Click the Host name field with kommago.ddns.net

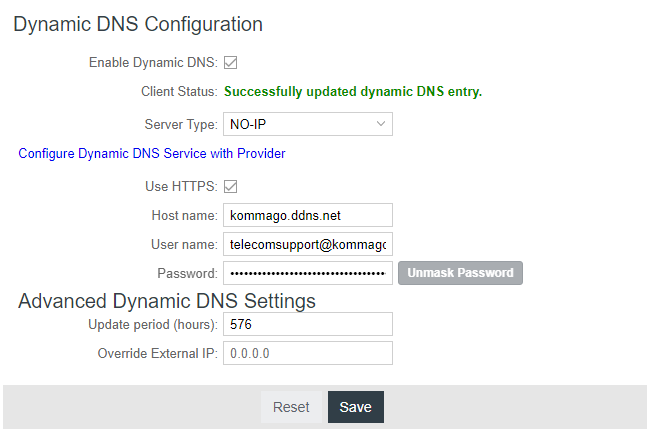point(307,215)
